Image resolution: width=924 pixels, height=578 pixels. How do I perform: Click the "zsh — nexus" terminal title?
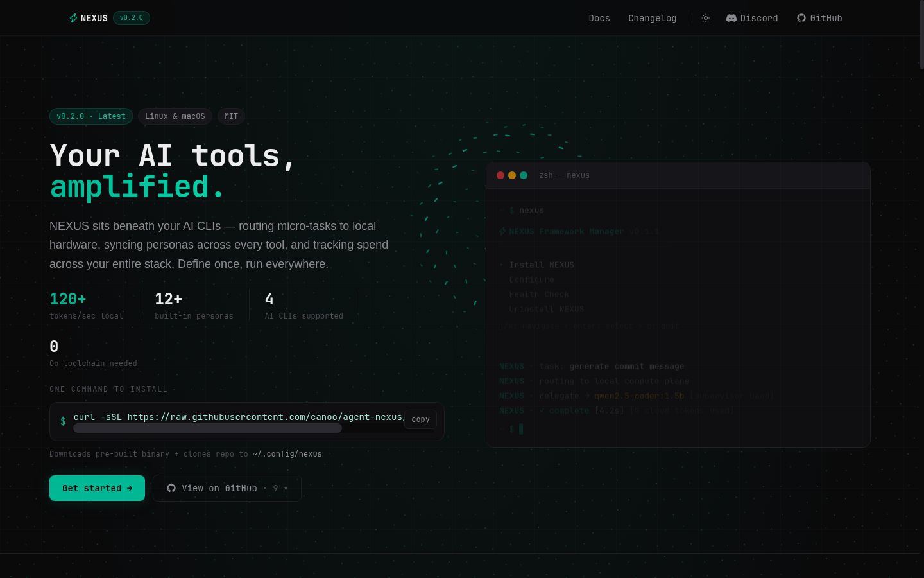(x=564, y=175)
